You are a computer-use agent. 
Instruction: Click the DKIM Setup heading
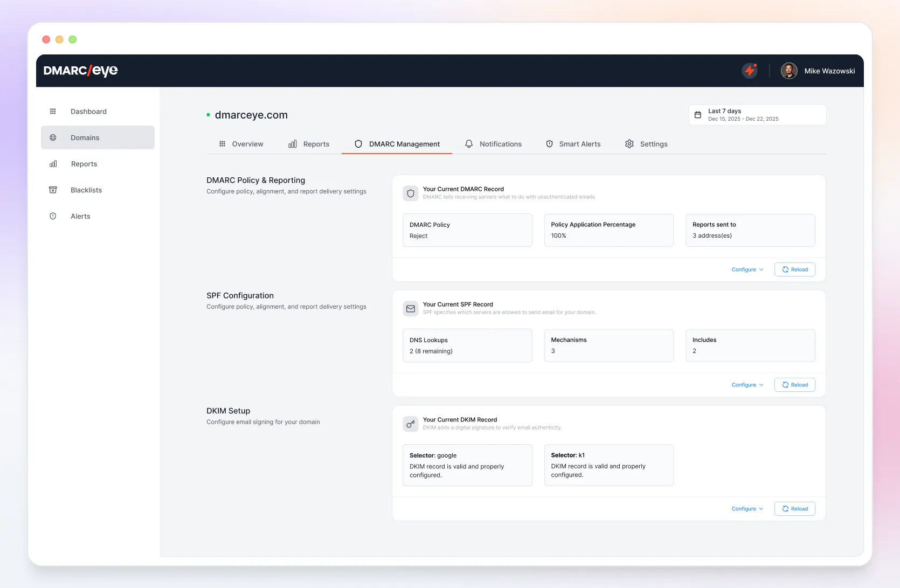pos(228,411)
